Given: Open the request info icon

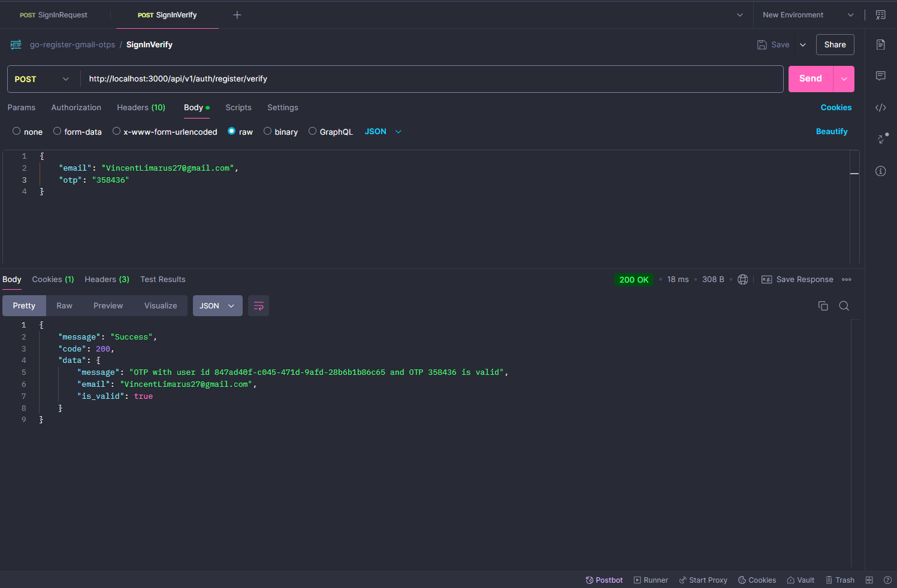Looking at the screenshot, I should [881, 171].
